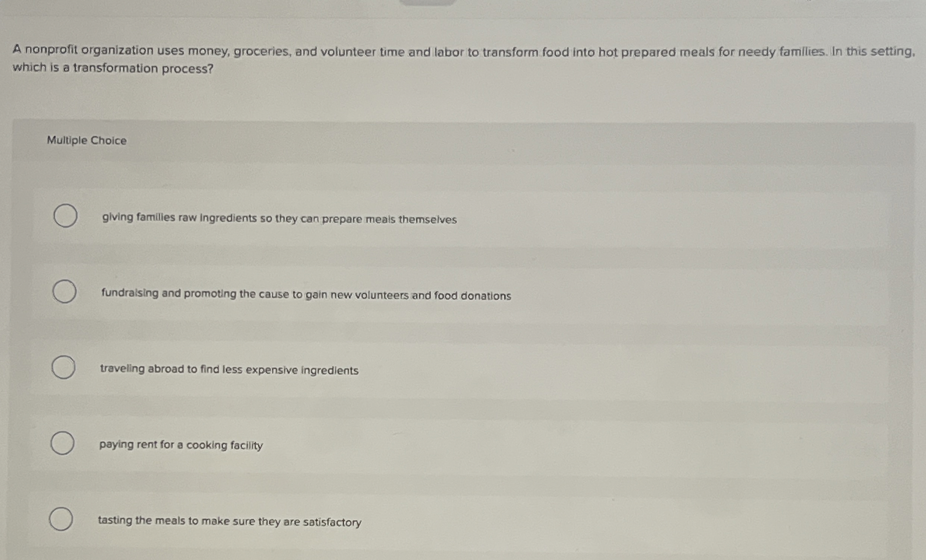Click the tasting the meals answer text
Image resolution: width=926 pixels, height=560 pixels.
[229, 521]
